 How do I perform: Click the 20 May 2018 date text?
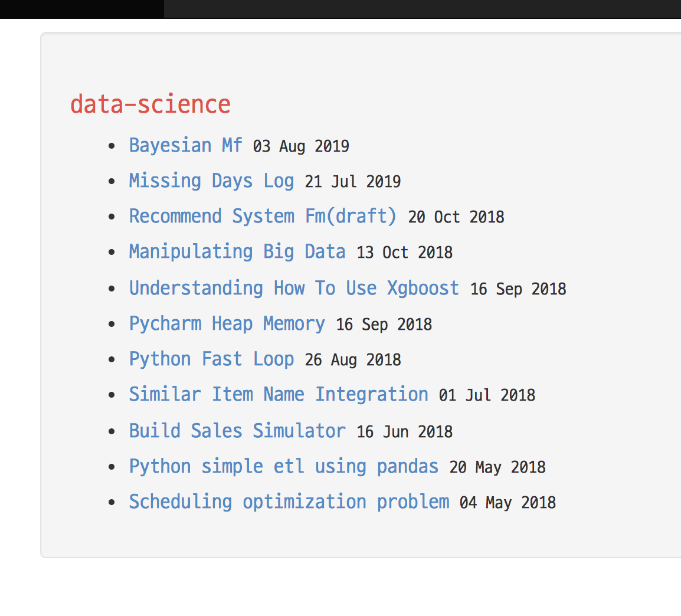(497, 467)
